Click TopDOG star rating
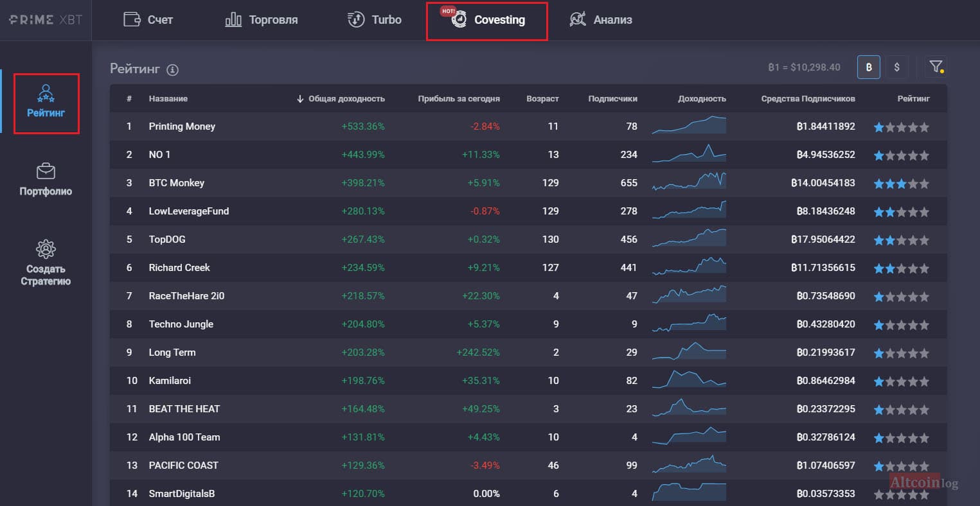The image size is (980, 506). (901, 240)
